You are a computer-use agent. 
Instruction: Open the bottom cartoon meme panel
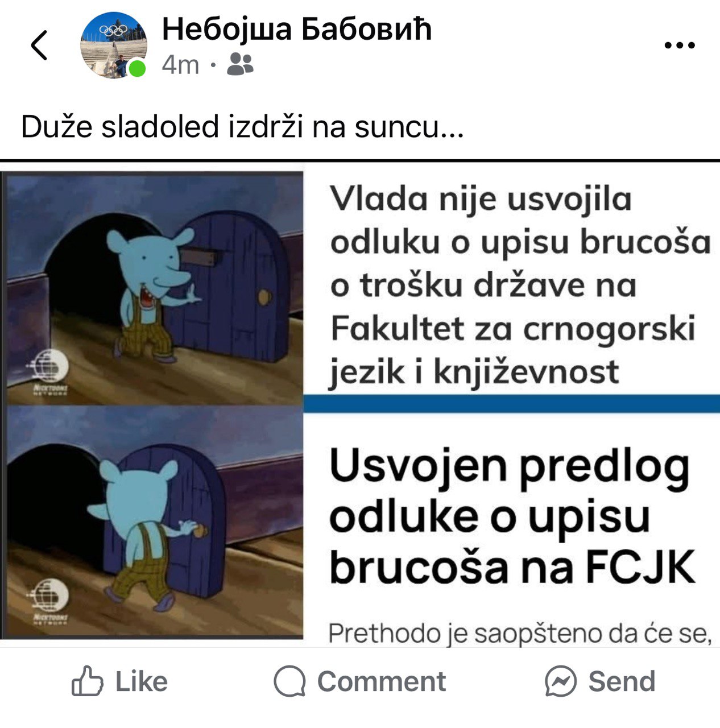coord(155,522)
